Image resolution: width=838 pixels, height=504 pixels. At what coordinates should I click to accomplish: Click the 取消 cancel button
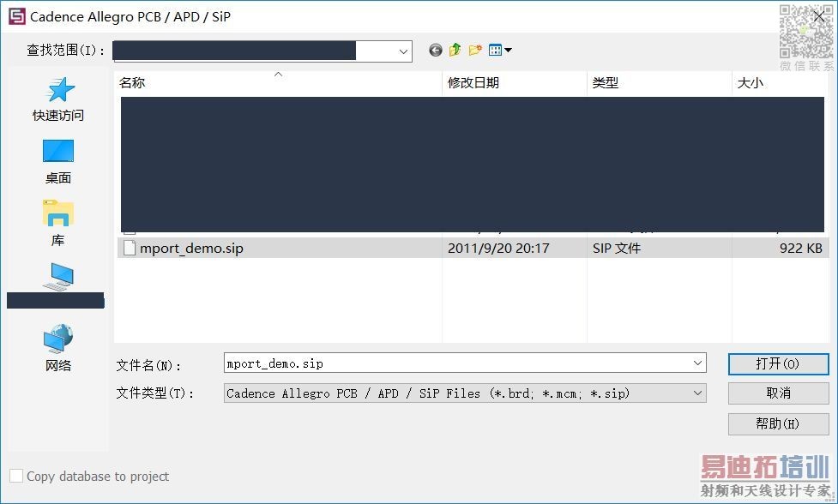778,393
